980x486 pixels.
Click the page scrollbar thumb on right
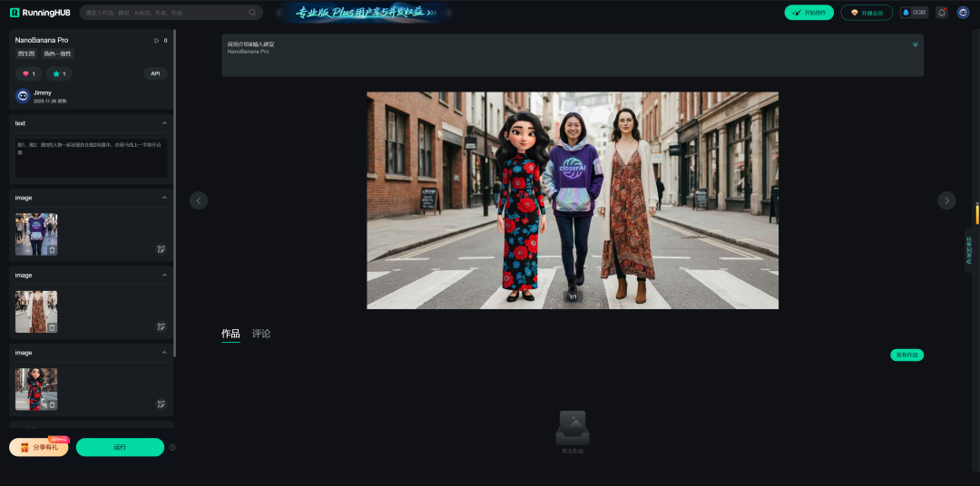977,213
